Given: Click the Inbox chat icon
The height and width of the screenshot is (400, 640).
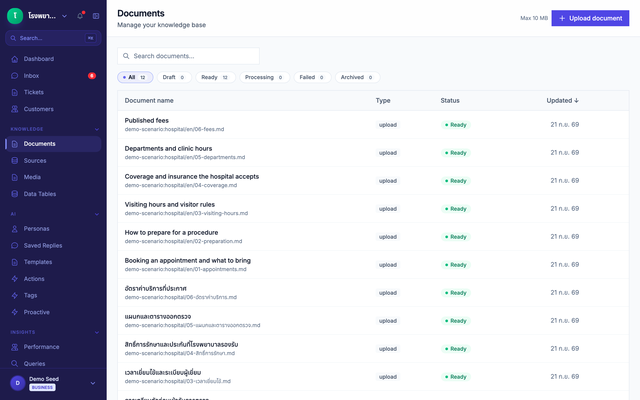Looking at the screenshot, I should pyautogui.click(x=15, y=76).
